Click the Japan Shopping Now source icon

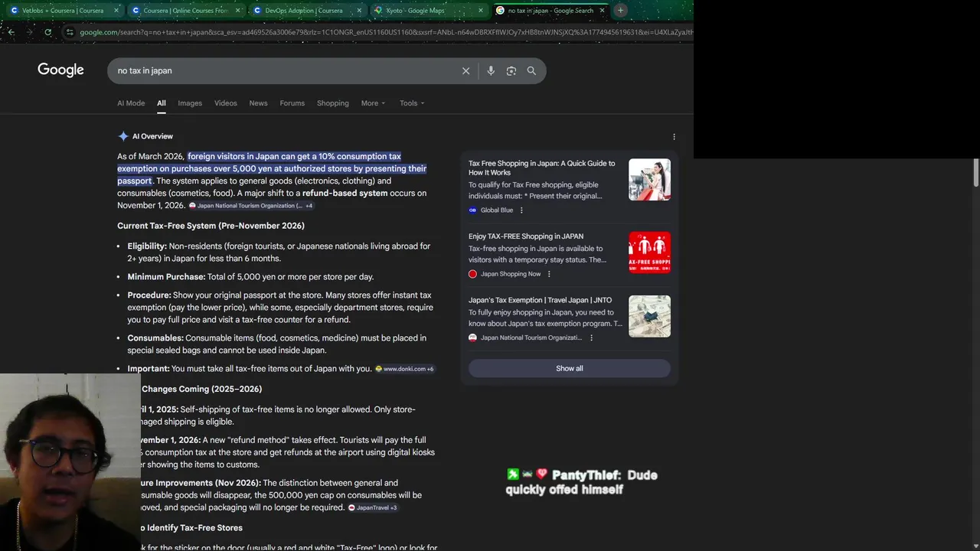click(472, 274)
